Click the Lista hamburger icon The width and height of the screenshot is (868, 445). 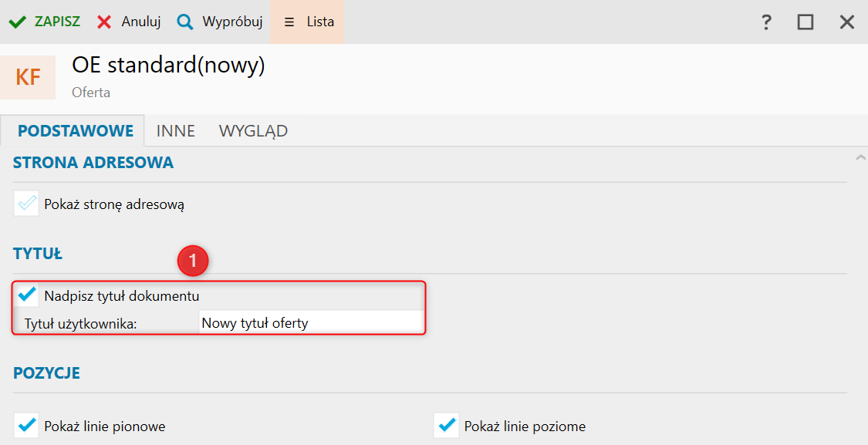pyautogui.click(x=289, y=22)
